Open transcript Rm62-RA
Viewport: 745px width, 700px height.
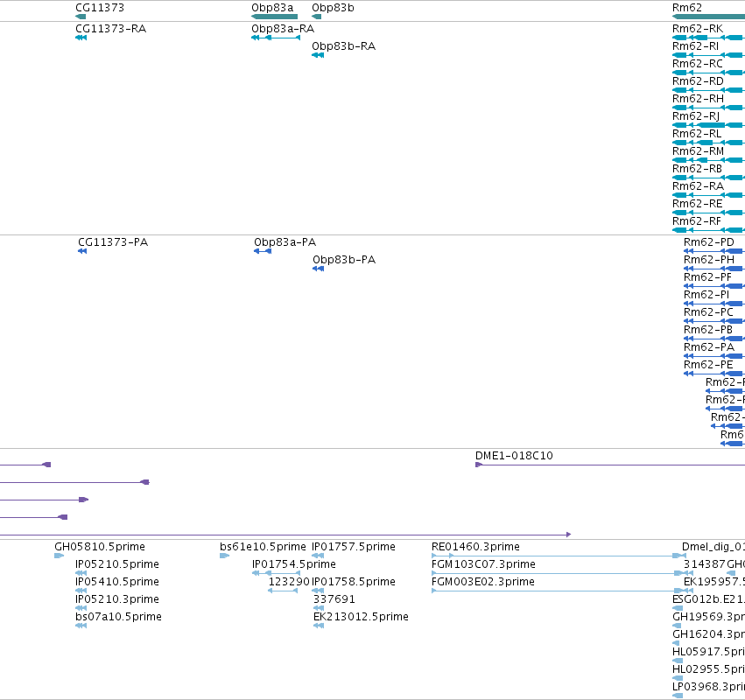point(698,186)
